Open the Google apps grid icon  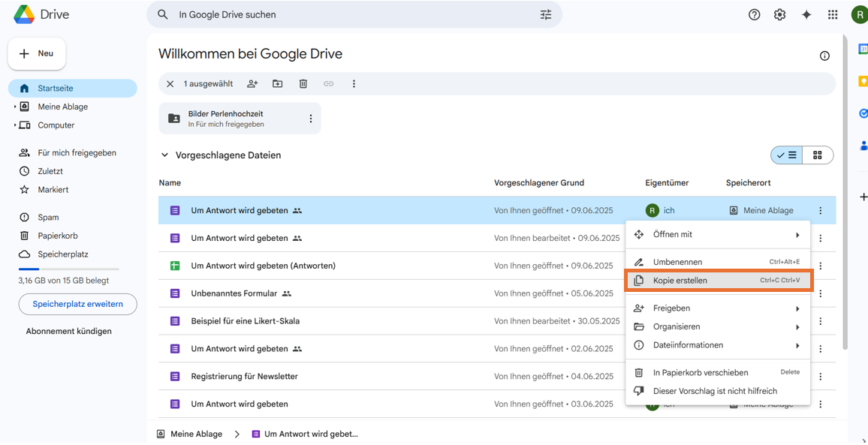click(833, 15)
